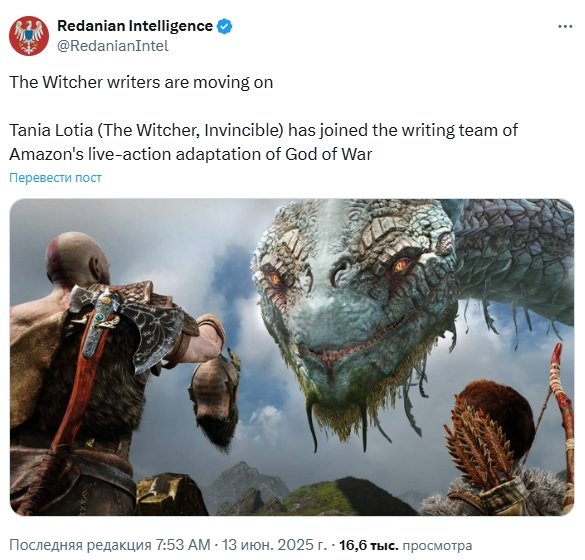585x560 pixels.
Task: View edit history via Последняя редакция
Action: [80, 545]
